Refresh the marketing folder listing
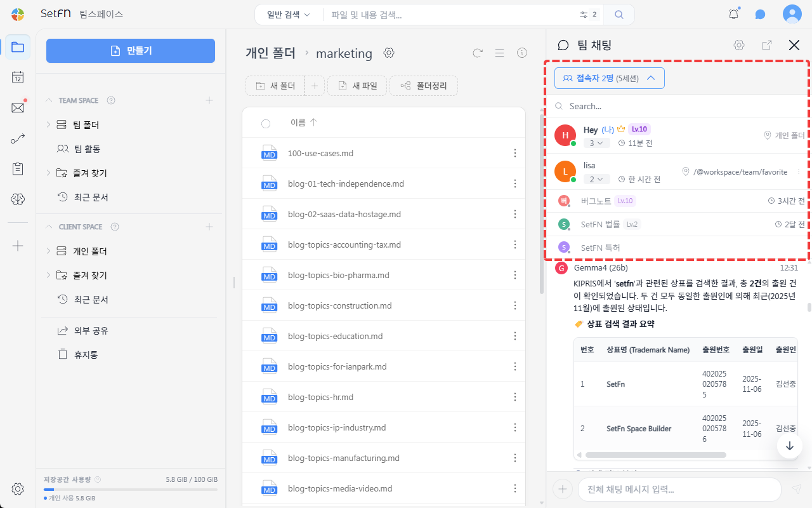 [x=478, y=53]
